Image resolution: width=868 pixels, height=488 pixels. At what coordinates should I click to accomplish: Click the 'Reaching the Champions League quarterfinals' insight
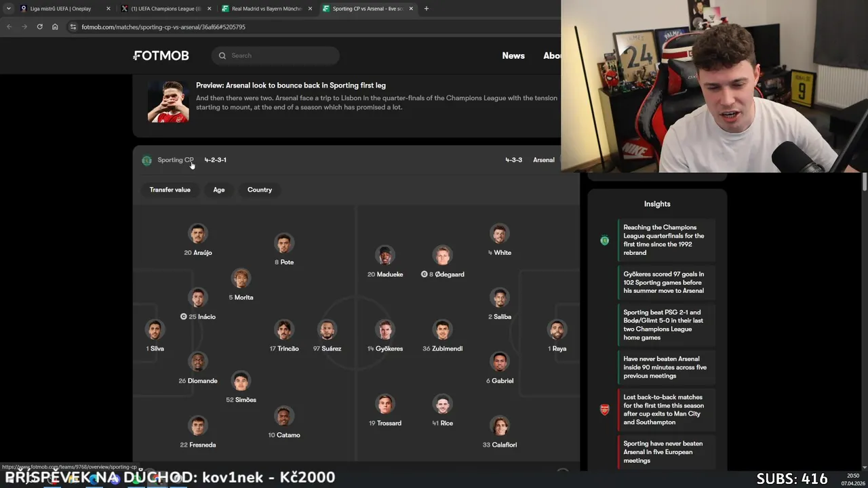click(x=666, y=240)
